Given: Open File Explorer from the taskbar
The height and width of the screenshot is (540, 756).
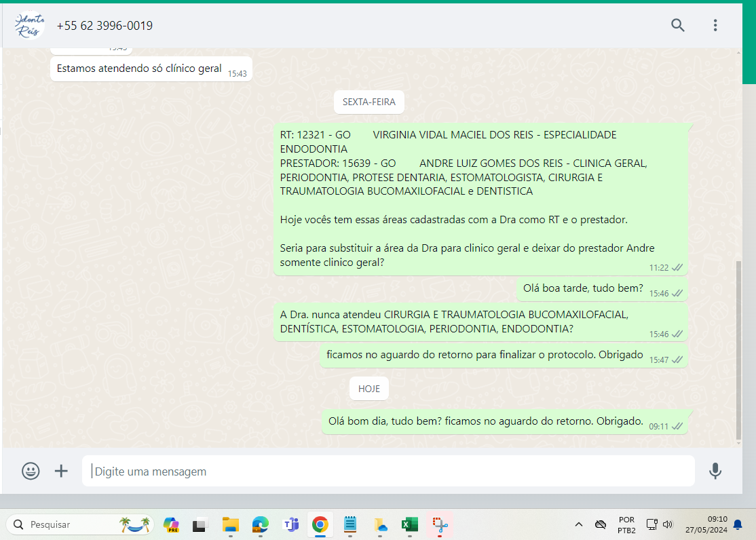Looking at the screenshot, I should tap(231, 524).
